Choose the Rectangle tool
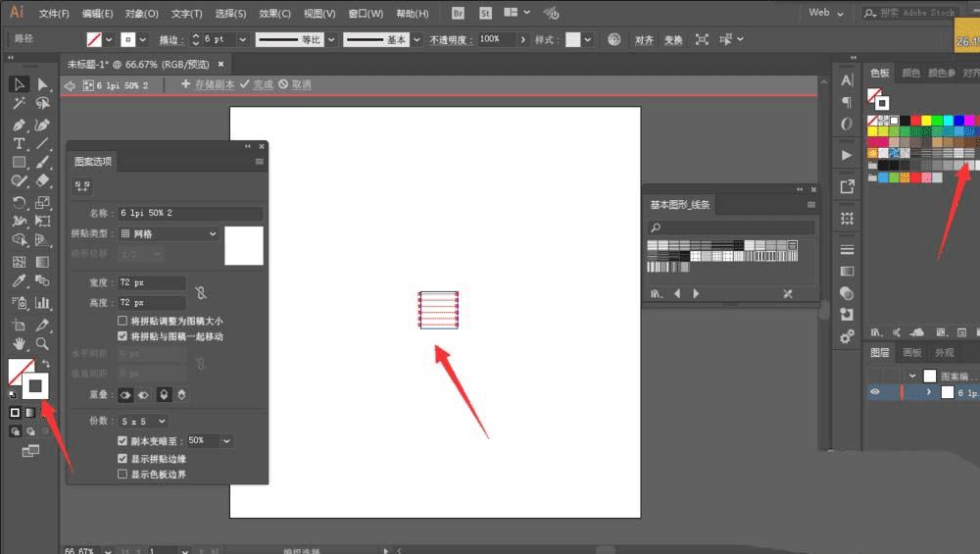Viewport: 980px width, 554px height. pyautogui.click(x=19, y=163)
